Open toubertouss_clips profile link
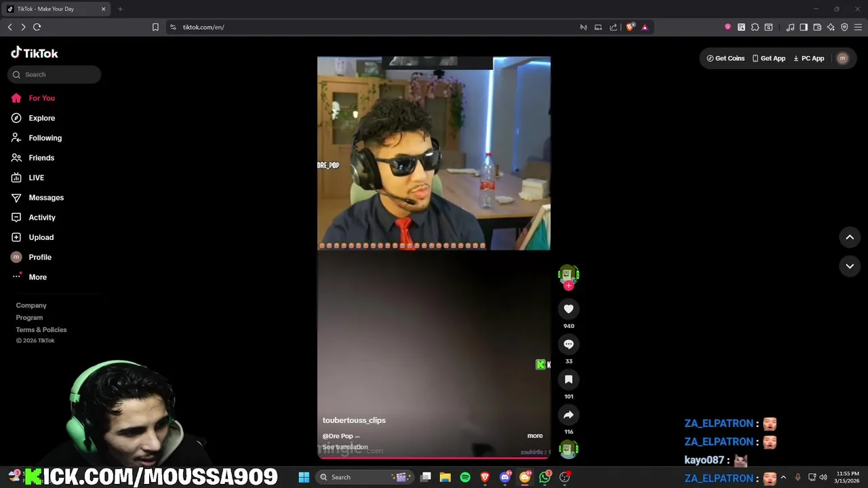868x488 pixels. [x=354, y=420]
